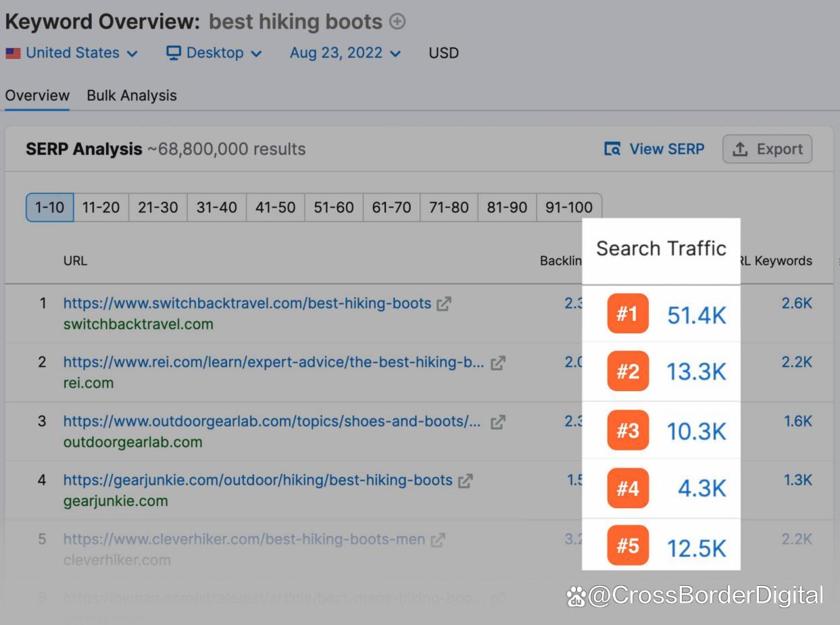Open external link icon for switchbacktravel URL
The width and height of the screenshot is (840, 625).
[444, 304]
